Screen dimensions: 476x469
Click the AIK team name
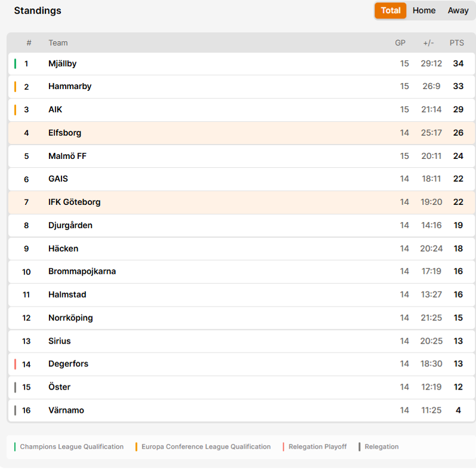coord(56,109)
